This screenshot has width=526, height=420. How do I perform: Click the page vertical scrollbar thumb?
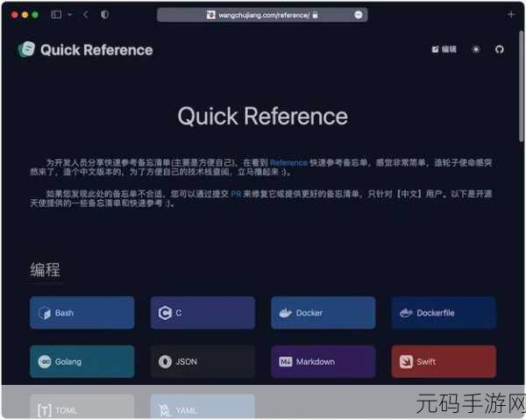pyautogui.click(x=522, y=86)
